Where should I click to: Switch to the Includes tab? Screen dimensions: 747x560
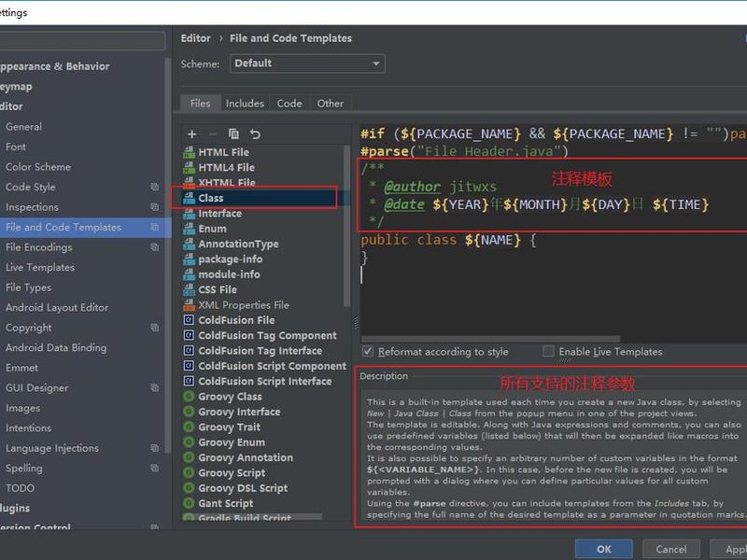(x=245, y=103)
